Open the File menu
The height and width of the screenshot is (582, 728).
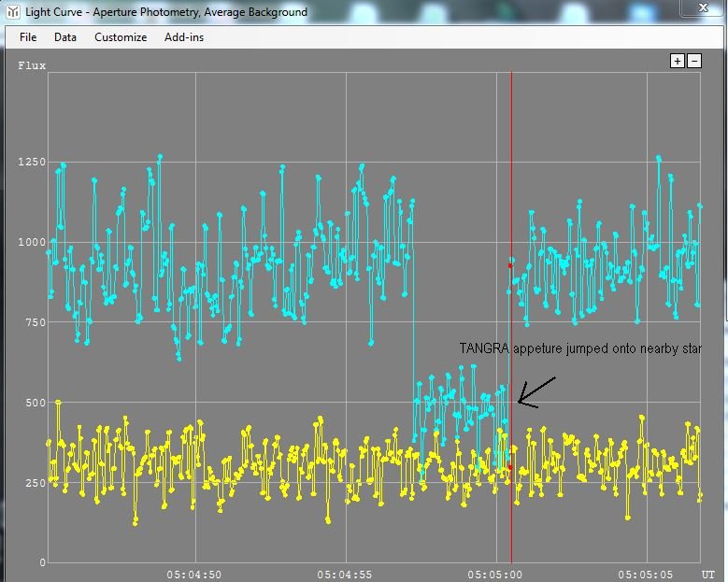click(x=28, y=37)
